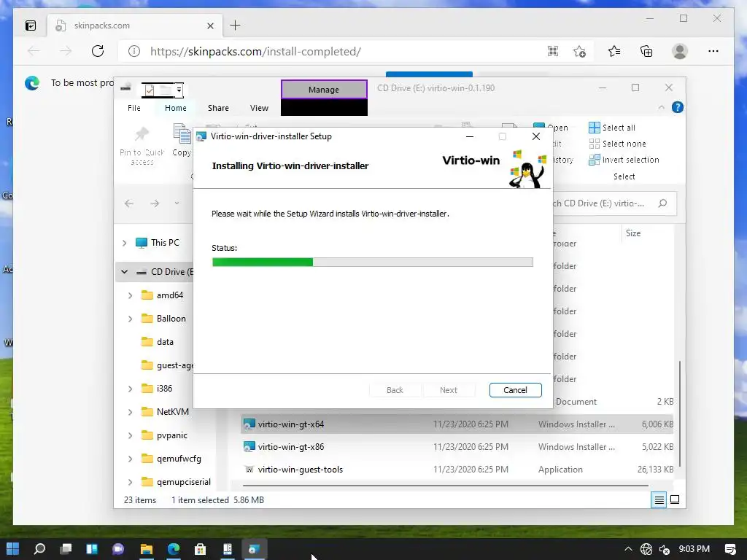This screenshot has width=747, height=560.
Task: Switch to the Share ribbon tab
Action: (218, 108)
